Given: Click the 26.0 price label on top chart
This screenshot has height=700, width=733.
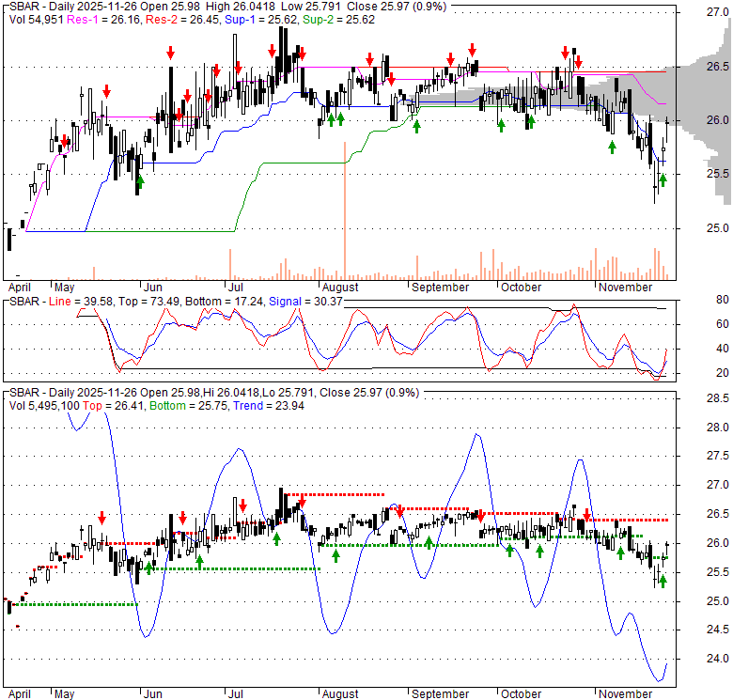Looking at the screenshot, I should click(718, 120).
